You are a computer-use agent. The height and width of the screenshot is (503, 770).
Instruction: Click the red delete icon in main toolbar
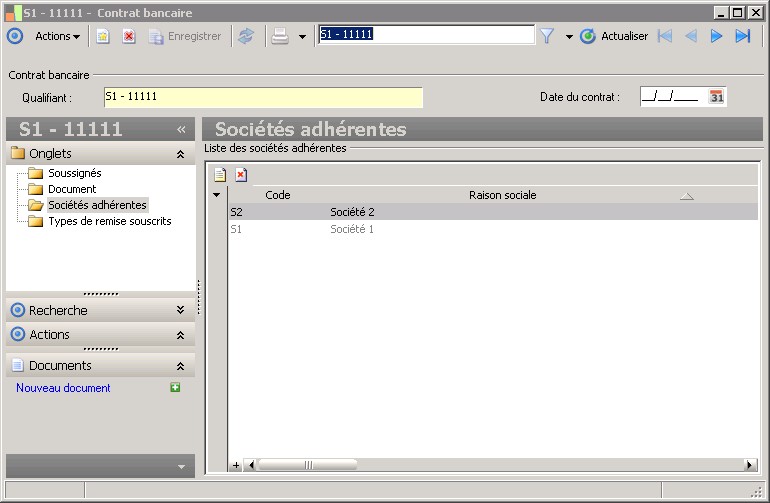click(x=128, y=36)
